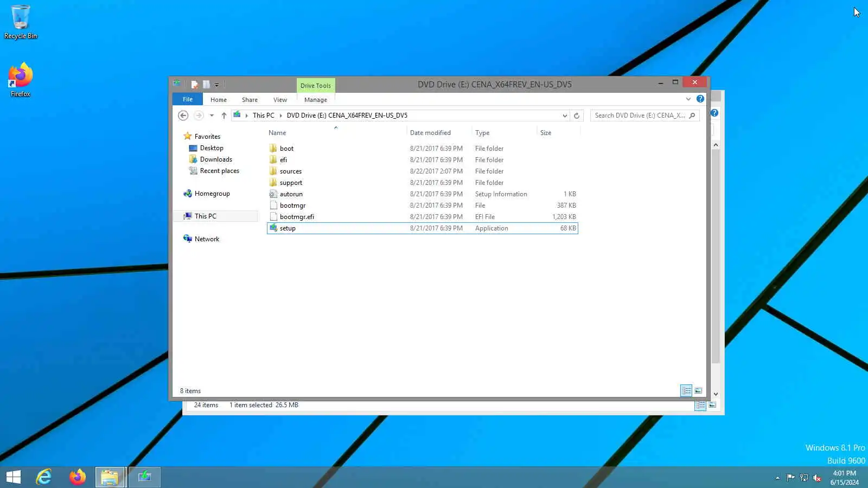The height and width of the screenshot is (488, 868).
Task: Show hidden tray icons arrow
Action: 777,478
